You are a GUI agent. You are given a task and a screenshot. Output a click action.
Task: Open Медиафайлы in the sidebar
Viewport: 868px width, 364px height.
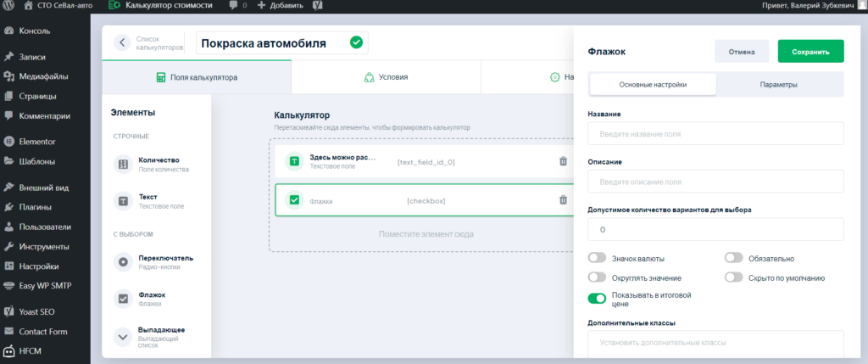pos(45,76)
